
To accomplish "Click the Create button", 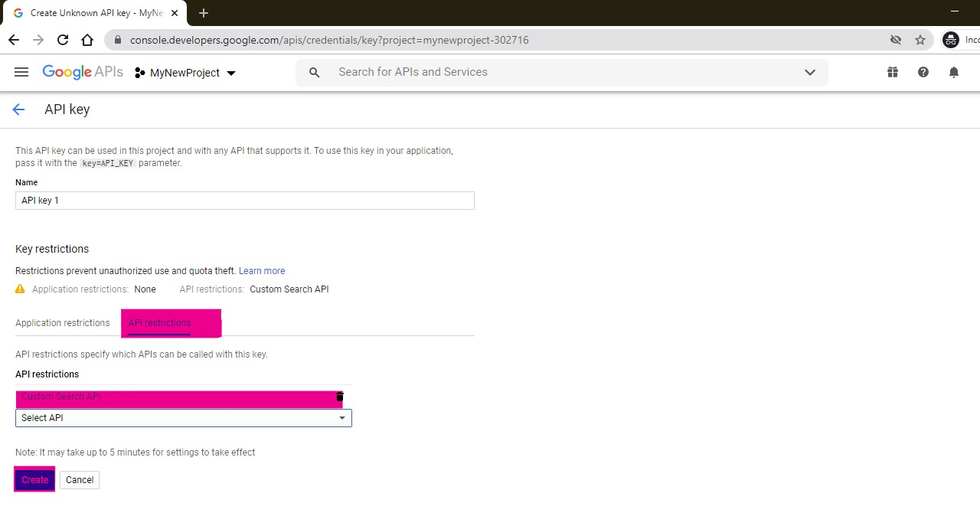I will (34, 480).
